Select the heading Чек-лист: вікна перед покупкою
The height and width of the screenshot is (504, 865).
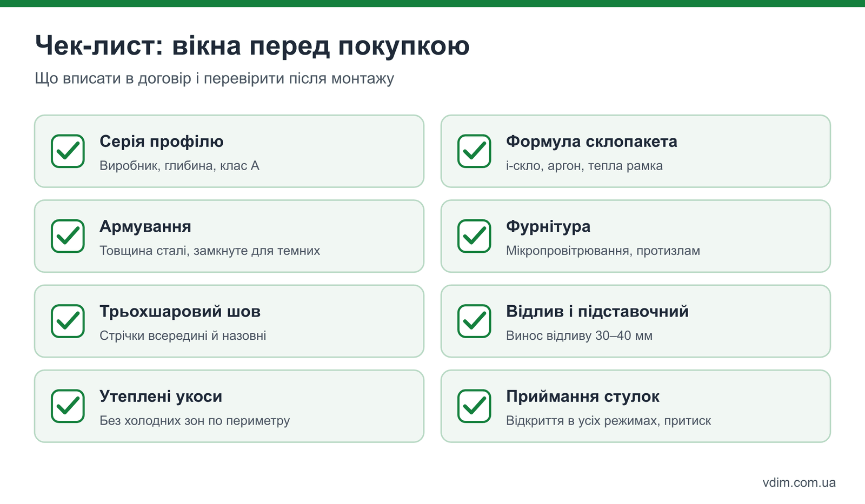(x=252, y=45)
